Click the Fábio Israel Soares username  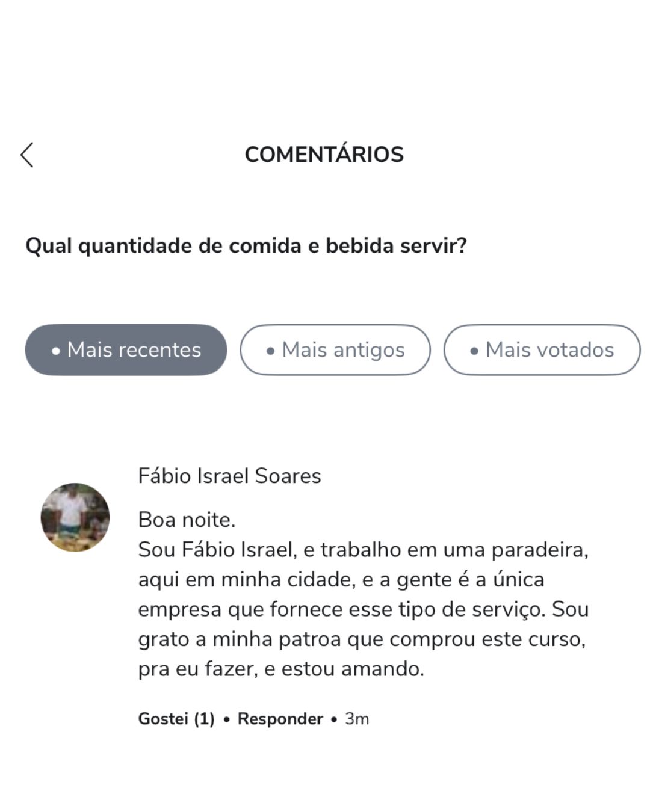click(x=229, y=476)
